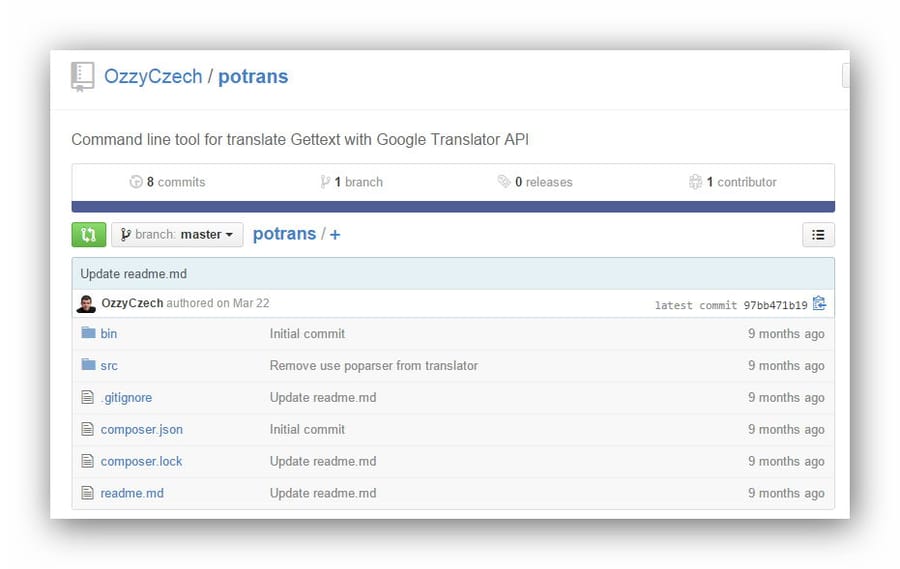Click the contributor people icon
This screenshot has width=900, height=569.
pyautogui.click(x=695, y=182)
